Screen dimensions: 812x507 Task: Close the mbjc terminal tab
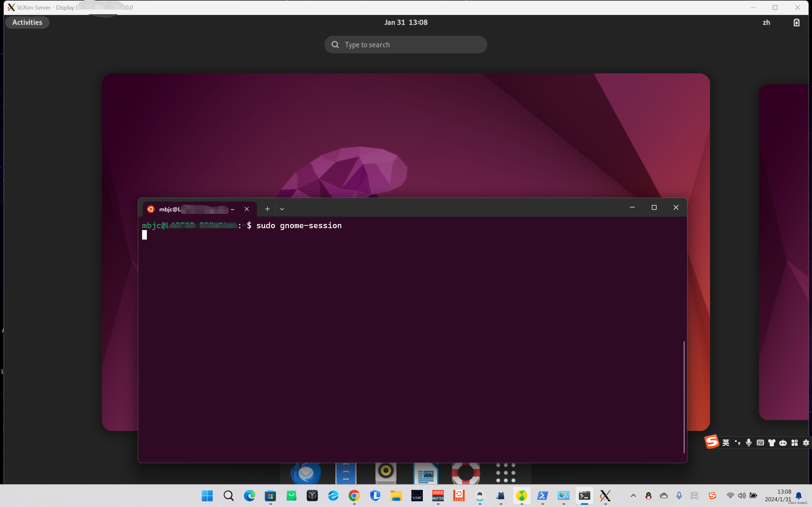coord(247,209)
